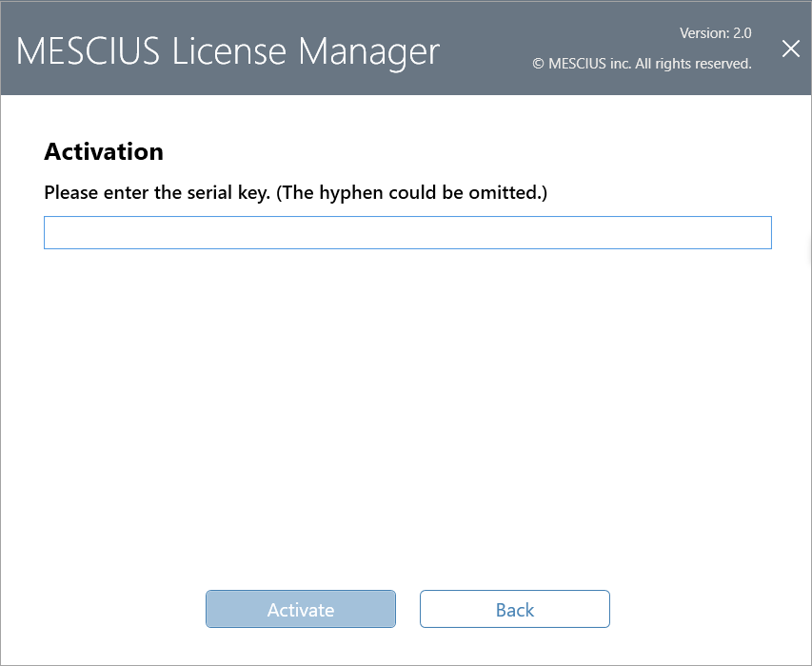Screen dimensions: 812x666
Task: Click the word 'Manager' in the header title
Action: tap(369, 53)
